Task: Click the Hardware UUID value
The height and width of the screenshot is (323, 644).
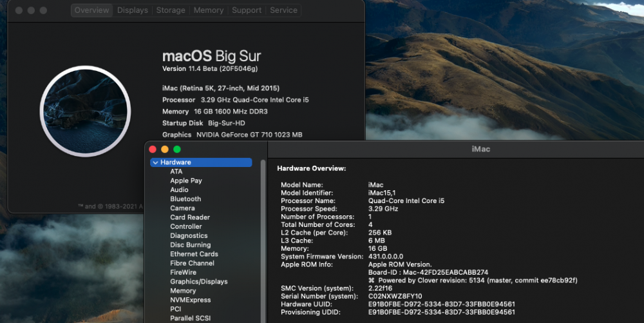Action: click(442, 304)
